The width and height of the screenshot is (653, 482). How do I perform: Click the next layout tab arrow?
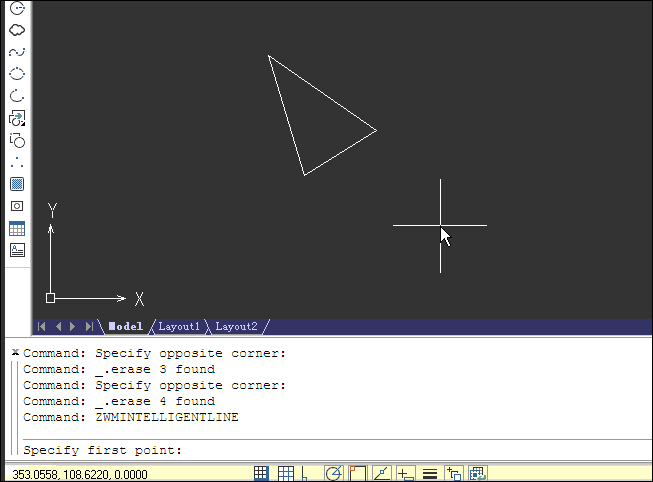click(72, 327)
